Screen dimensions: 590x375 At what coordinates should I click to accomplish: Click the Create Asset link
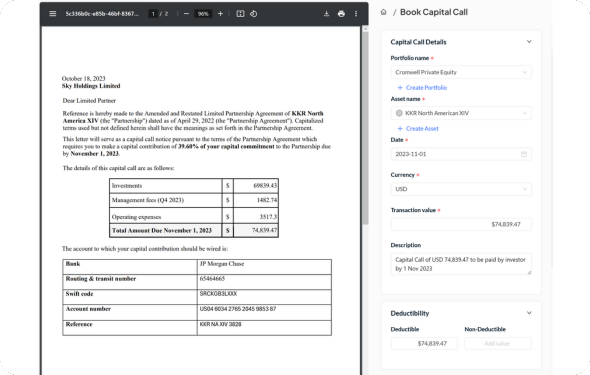[418, 129]
